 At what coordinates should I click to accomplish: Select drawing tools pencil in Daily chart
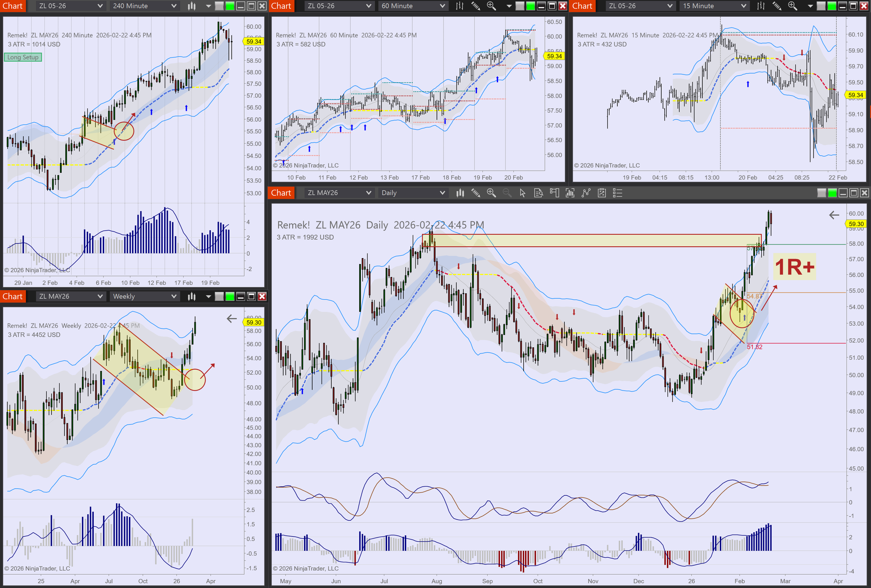[476, 193]
